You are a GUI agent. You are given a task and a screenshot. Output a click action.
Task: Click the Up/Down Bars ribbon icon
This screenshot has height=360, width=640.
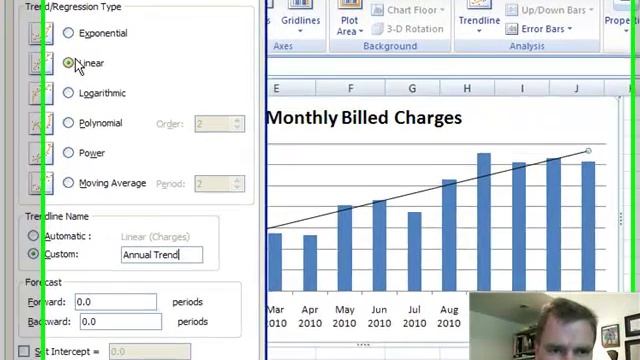point(511,10)
